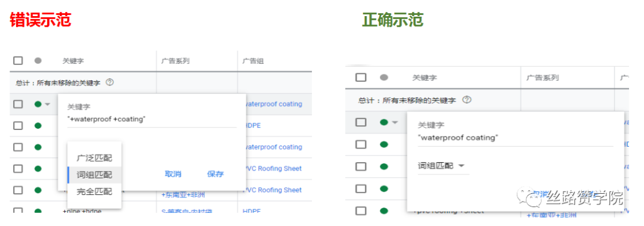The image size is (644, 226).
Task: Open status dropdown arrow in first left row
Action: pos(47,104)
